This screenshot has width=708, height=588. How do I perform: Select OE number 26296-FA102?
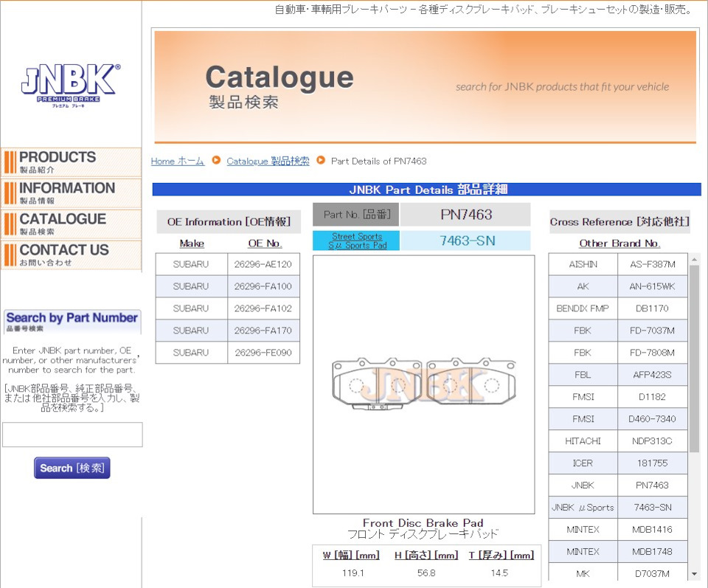click(x=263, y=308)
